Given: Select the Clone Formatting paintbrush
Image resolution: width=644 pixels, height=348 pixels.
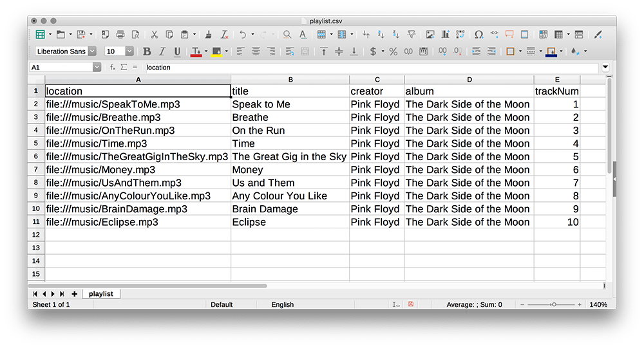Looking at the screenshot, I should [x=209, y=35].
